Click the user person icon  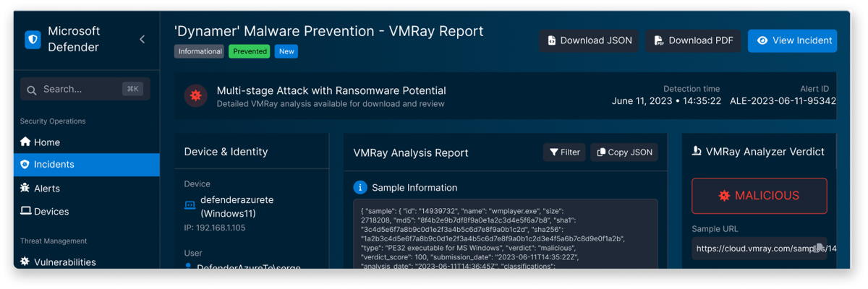(190, 267)
